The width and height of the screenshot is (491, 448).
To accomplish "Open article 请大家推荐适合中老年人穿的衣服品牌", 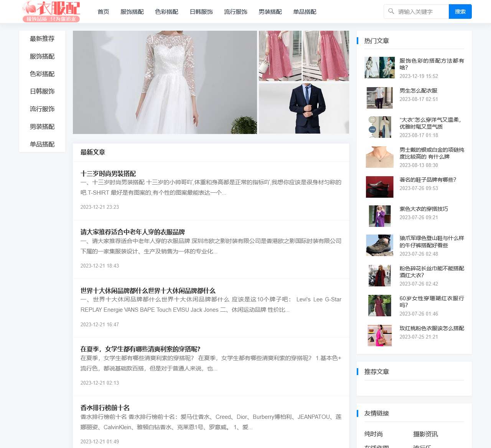I will pyautogui.click(x=133, y=232).
